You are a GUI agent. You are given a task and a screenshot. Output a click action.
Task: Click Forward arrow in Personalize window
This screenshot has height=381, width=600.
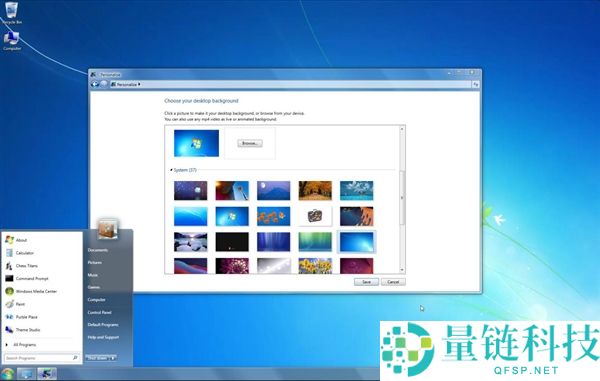click(x=103, y=84)
